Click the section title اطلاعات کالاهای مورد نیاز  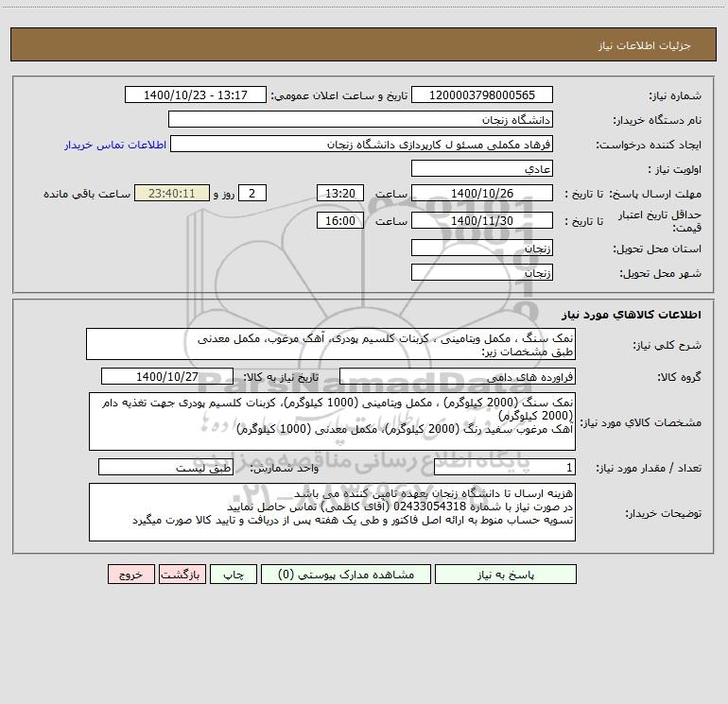pos(632,315)
